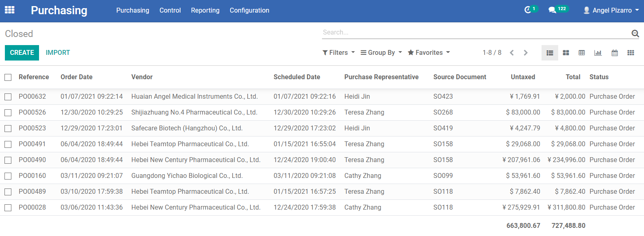
Task: Open the activity view icon
Action: click(631, 53)
